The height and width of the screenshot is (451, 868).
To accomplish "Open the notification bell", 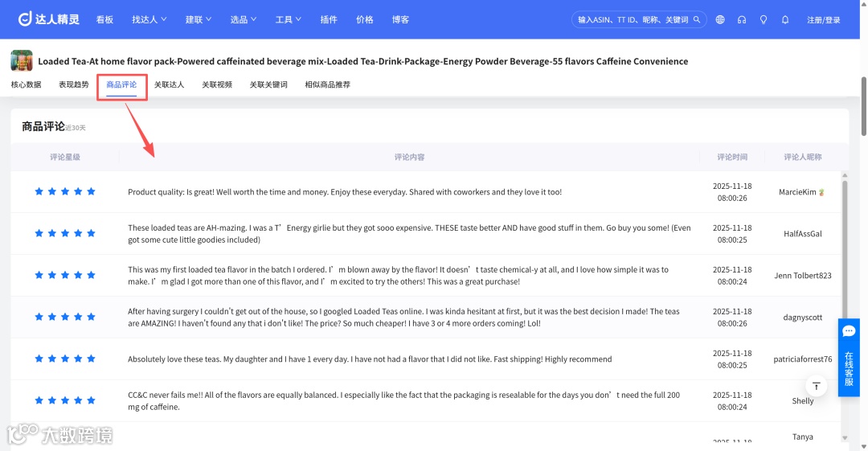I will tap(785, 19).
